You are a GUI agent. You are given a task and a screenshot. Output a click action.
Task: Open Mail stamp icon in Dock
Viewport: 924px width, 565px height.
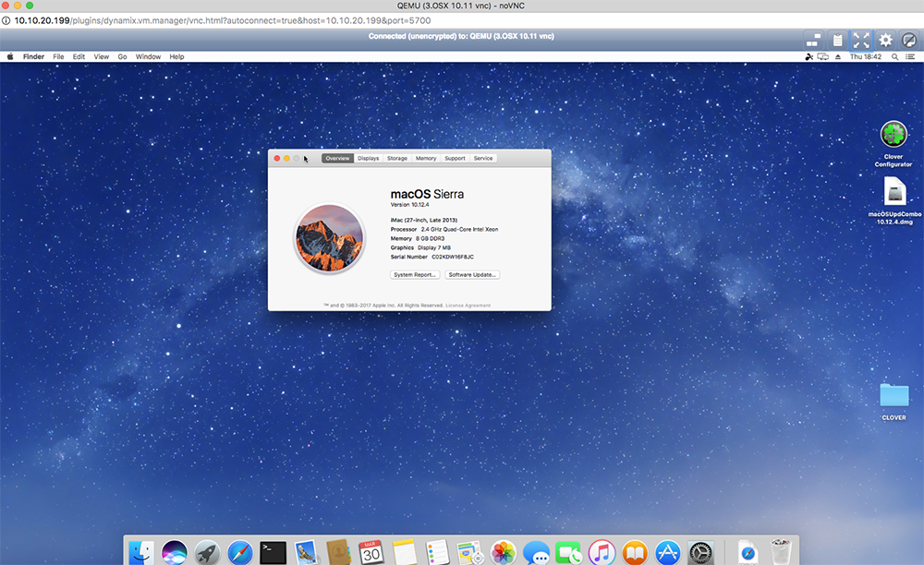(x=306, y=553)
